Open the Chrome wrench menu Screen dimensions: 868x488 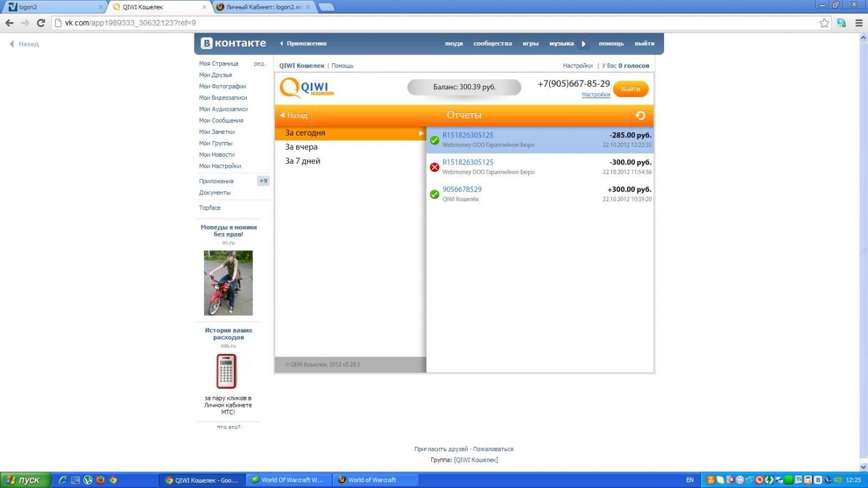pos(859,23)
